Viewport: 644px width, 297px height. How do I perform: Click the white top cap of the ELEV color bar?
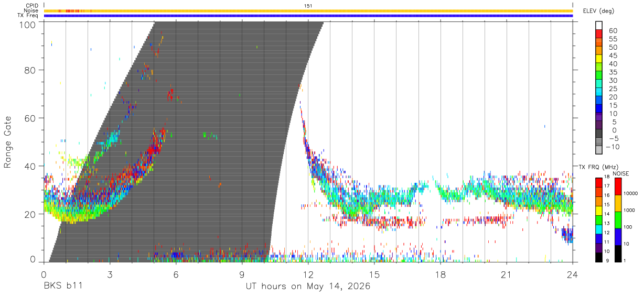coord(599,24)
